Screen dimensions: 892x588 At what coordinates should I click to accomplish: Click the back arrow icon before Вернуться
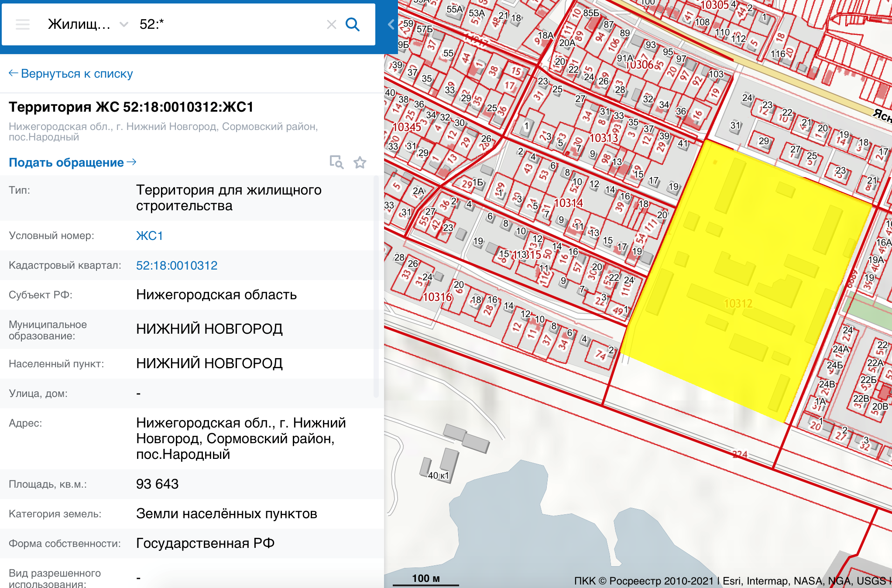[13, 73]
